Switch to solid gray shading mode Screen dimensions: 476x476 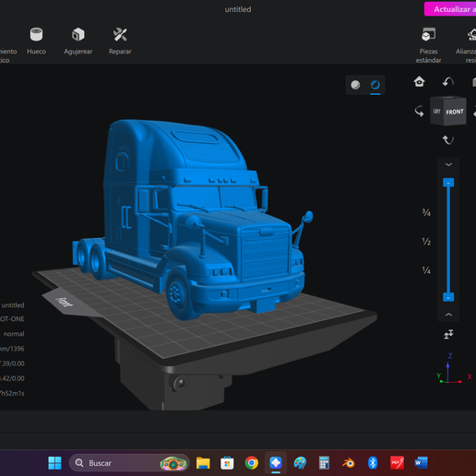pos(355,85)
